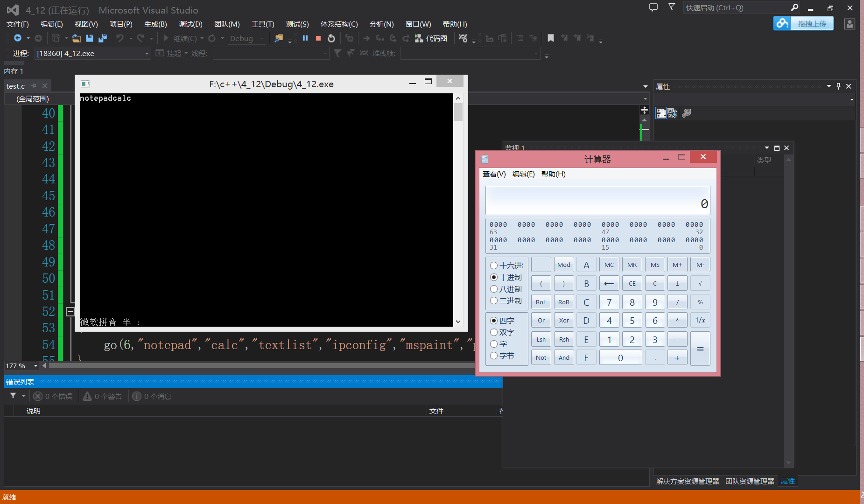Select binary mode in Calculator
The width and height of the screenshot is (864, 504).
click(494, 301)
